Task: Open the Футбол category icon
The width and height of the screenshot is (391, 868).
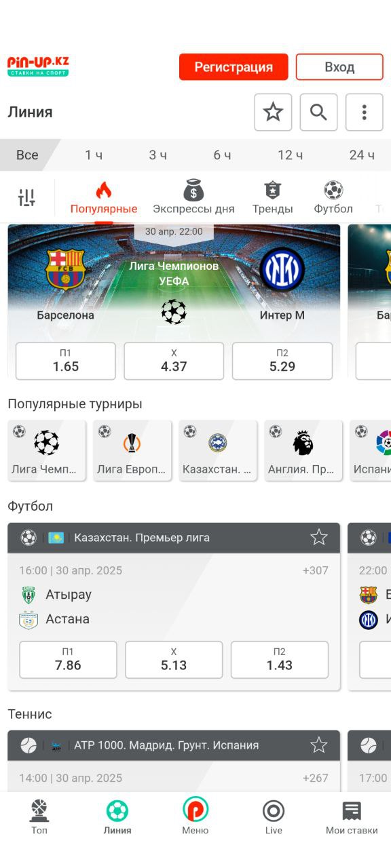Action: (x=333, y=191)
